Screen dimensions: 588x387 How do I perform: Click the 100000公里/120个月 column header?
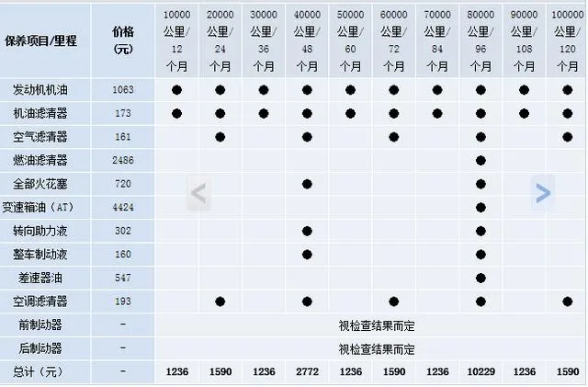click(x=567, y=40)
